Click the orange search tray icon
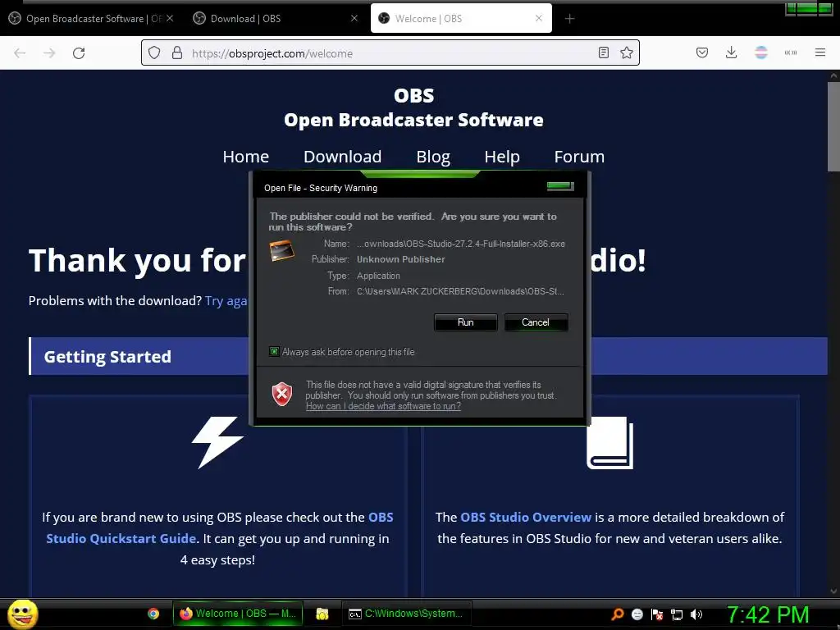840x630 pixels. [x=617, y=614]
